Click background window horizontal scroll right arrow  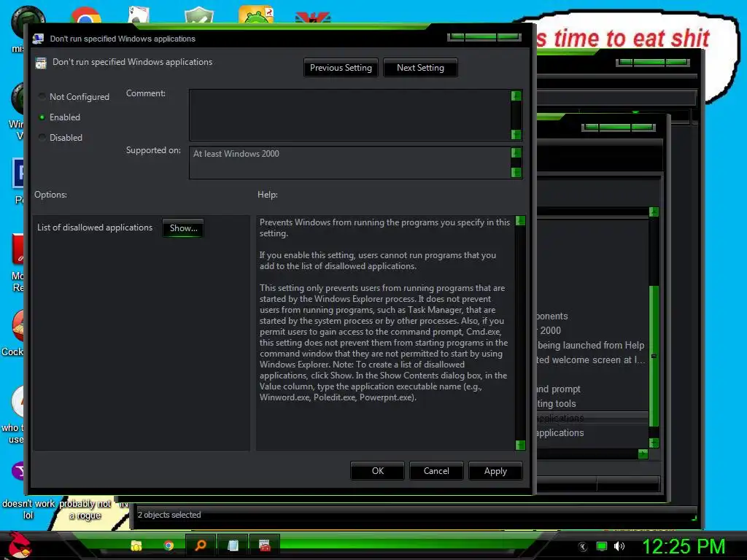(643, 454)
